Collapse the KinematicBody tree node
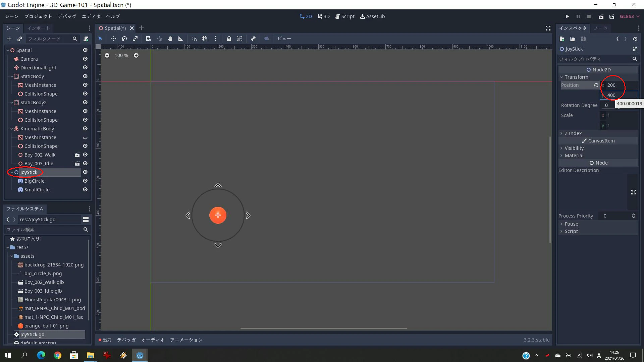This screenshot has height=362, width=644. point(12,129)
